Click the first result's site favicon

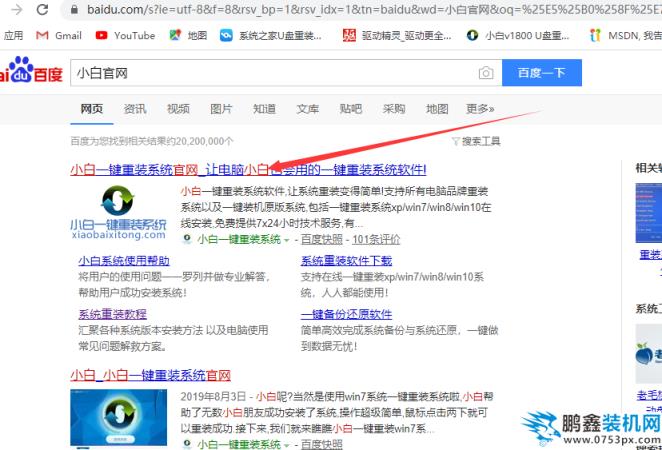click(187, 239)
